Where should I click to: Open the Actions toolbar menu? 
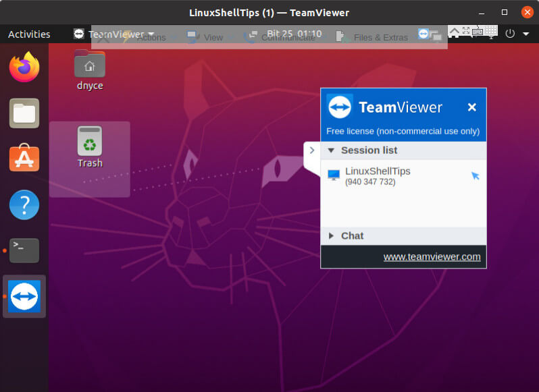click(x=151, y=37)
